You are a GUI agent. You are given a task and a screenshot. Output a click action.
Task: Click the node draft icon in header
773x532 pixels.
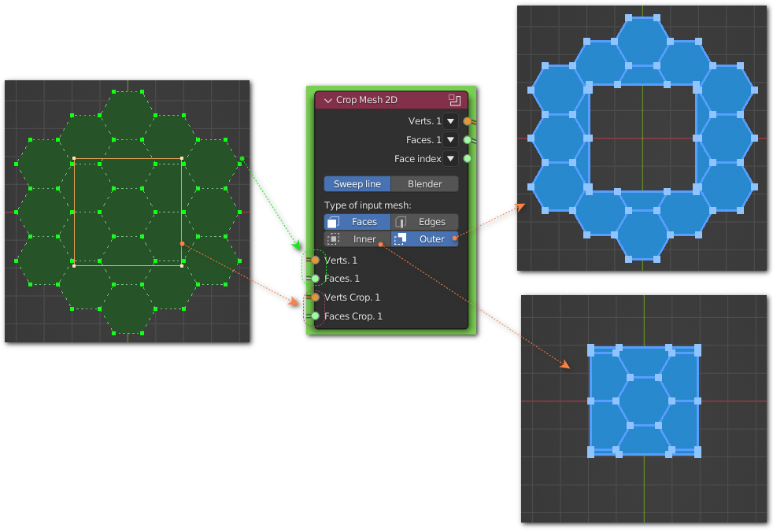pyautogui.click(x=454, y=100)
